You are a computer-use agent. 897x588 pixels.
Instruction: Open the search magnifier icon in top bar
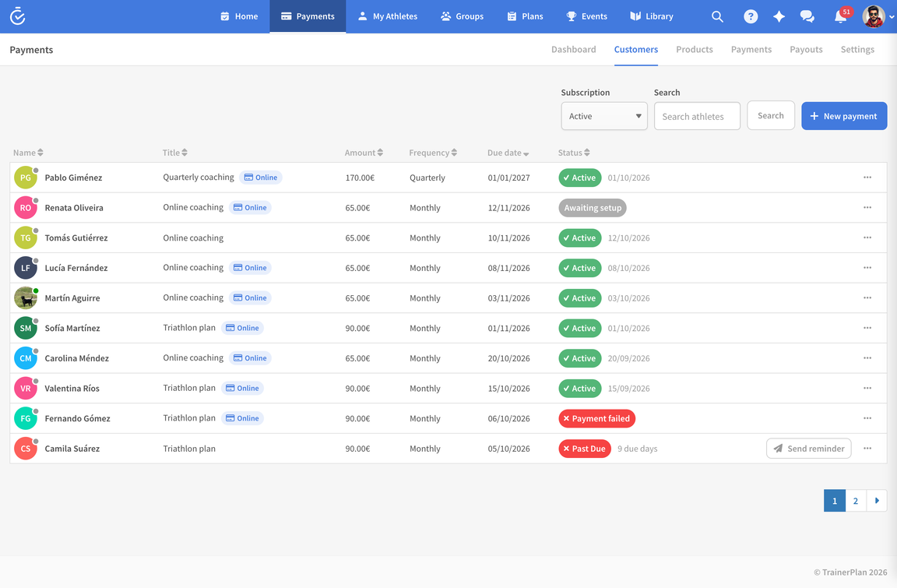tap(717, 16)
